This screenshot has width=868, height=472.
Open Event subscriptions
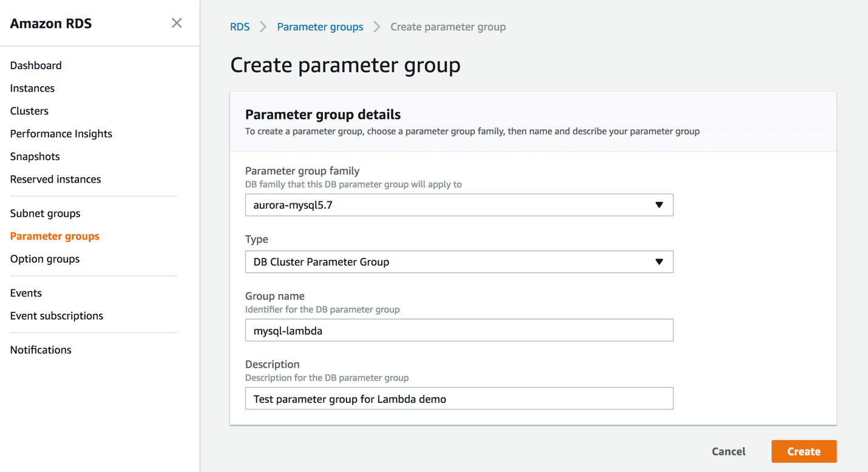[x=56, y=315]
